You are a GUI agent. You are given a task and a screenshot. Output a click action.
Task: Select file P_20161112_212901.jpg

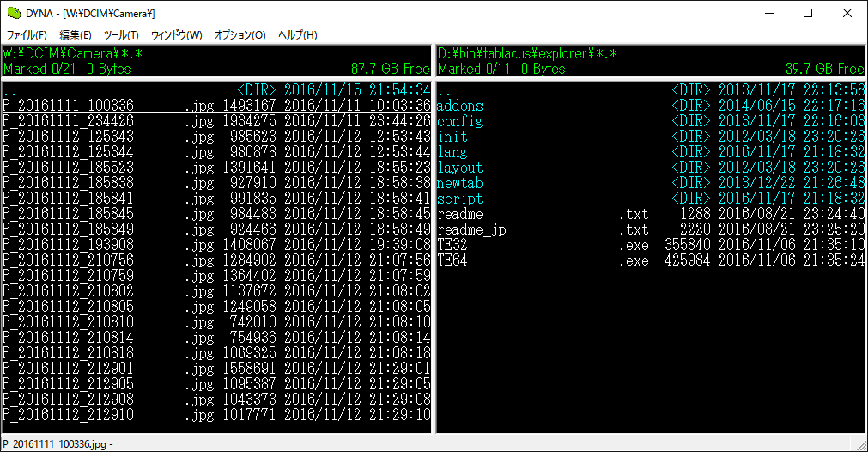[x=216, y=369]
